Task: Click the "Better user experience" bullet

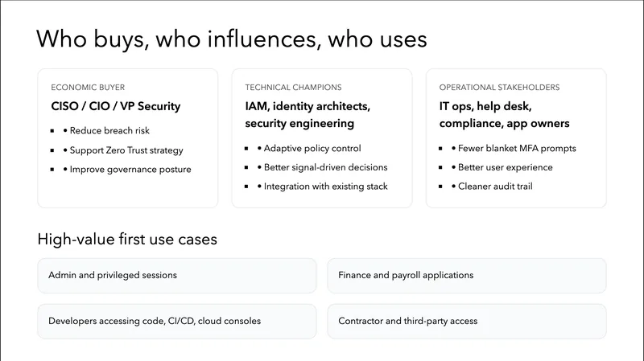Action: click(506, 167)
